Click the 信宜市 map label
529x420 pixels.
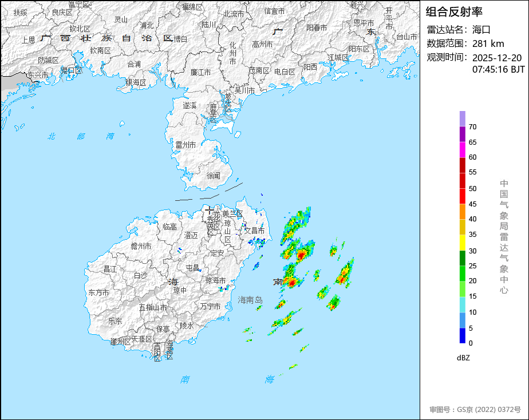[x=274, y=11]
